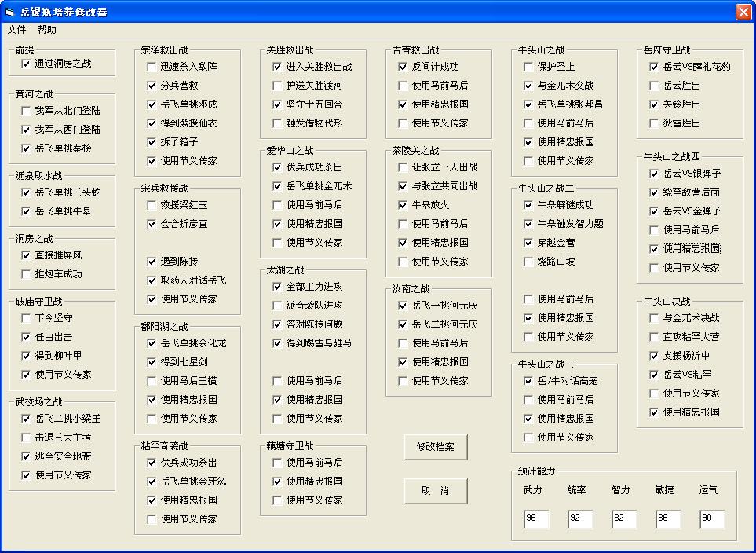The image size is (756, 553).
Task: Open the 文件 menu
Action: coord(16,30)
